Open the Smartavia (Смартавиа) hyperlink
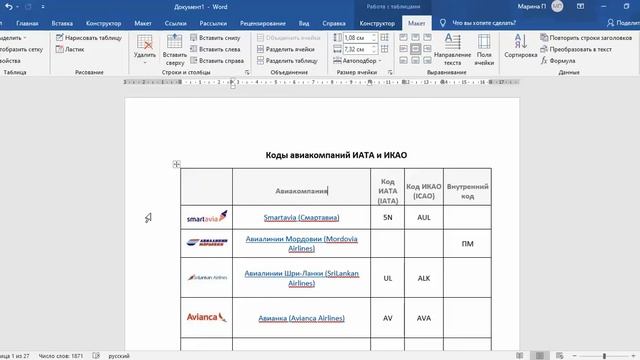 point(301,218)
